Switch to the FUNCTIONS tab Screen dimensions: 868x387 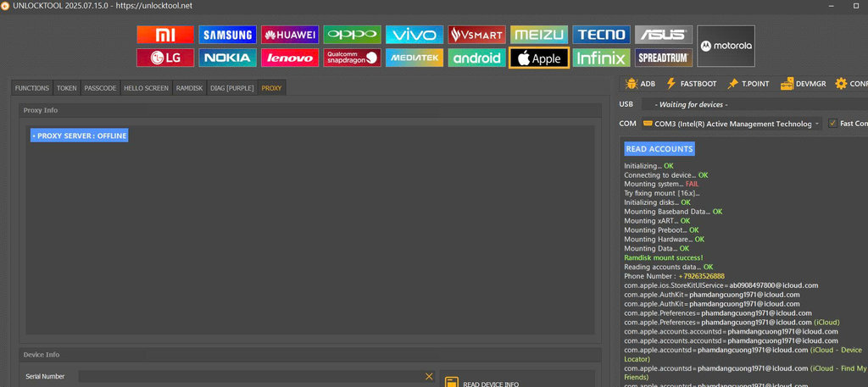pos(32,88)
